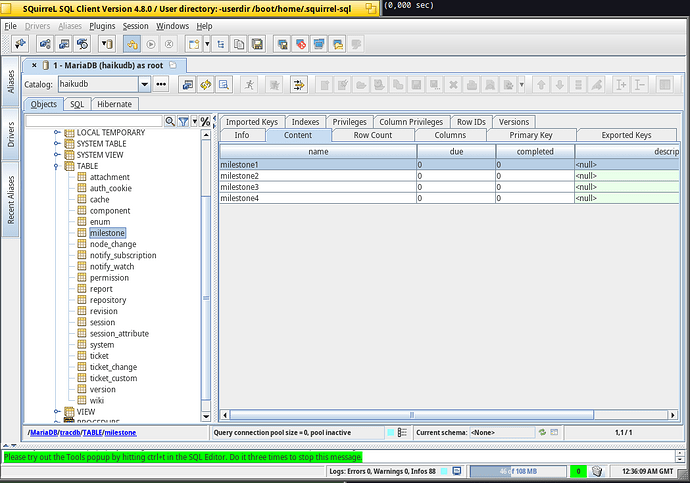The height and width of the screenshot is (483, 690).
Task: Click the yellow arrows transfer icon
Action: tap(299, 84)
